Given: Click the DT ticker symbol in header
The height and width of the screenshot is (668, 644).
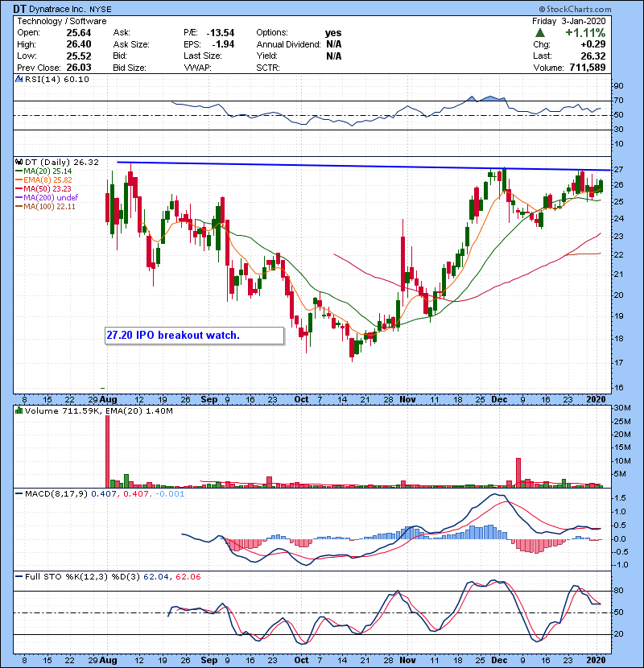Looking at the screenshot, I should click(x=19, y=9).
